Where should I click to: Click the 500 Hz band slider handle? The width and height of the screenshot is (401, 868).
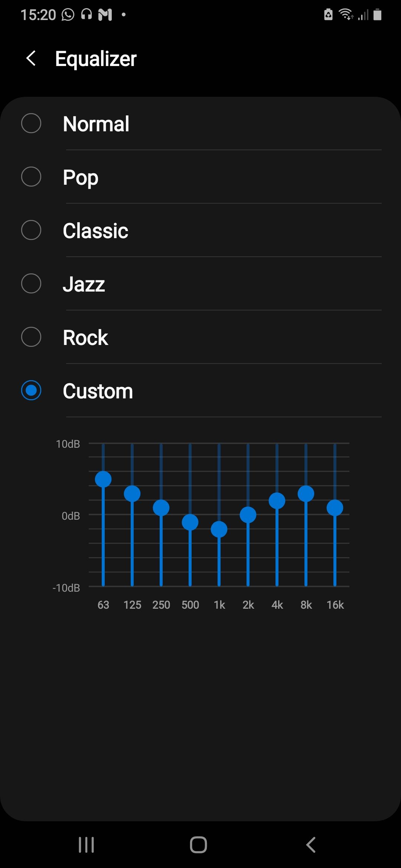point(190,522)
